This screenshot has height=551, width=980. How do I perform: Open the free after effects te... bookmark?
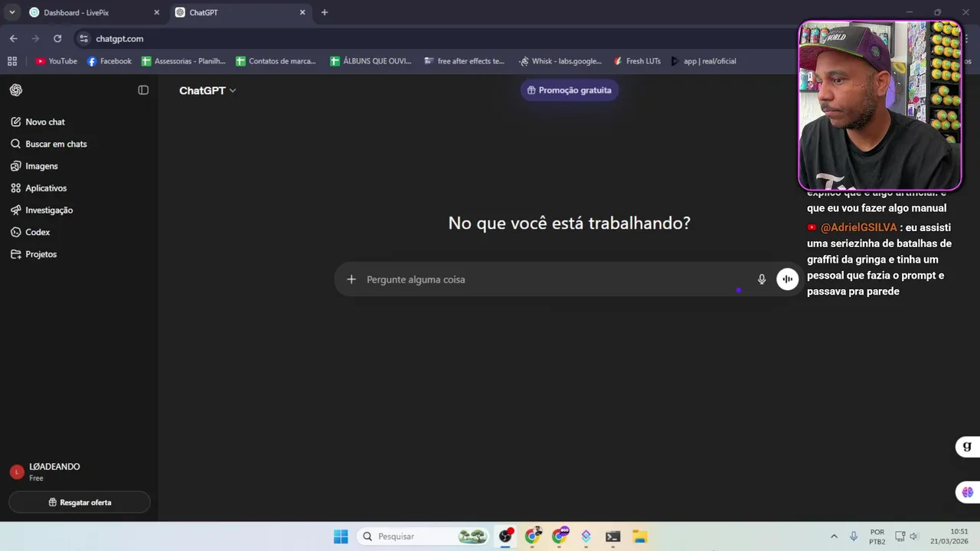(x=464, y=61)
